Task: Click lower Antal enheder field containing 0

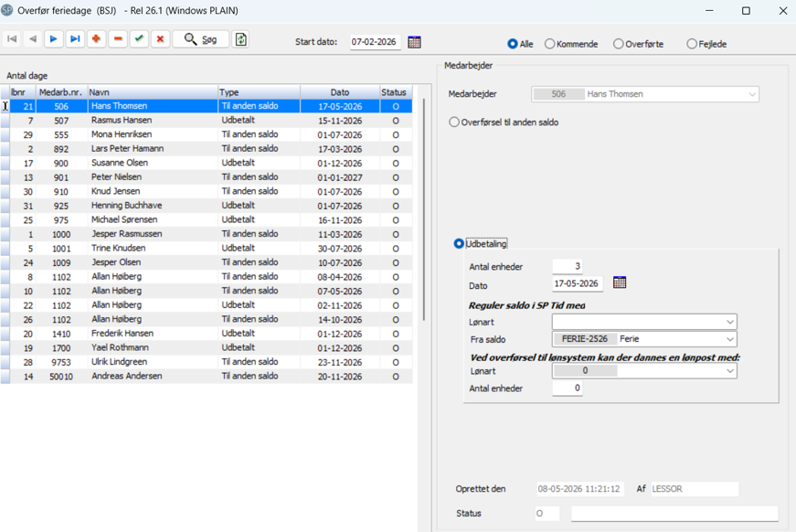Action: pyautogui.click(x=568, y=388)
